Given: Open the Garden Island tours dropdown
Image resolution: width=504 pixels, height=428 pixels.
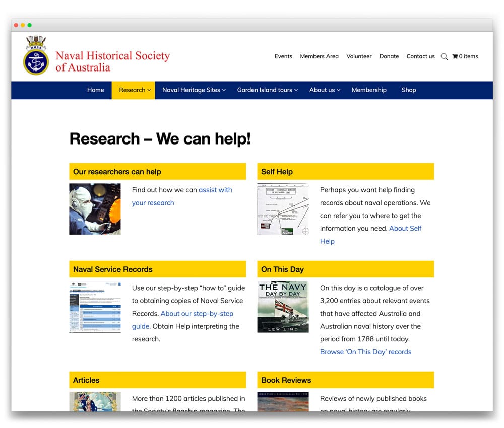Looking at the screenshot, I should [x=267, y=90].
